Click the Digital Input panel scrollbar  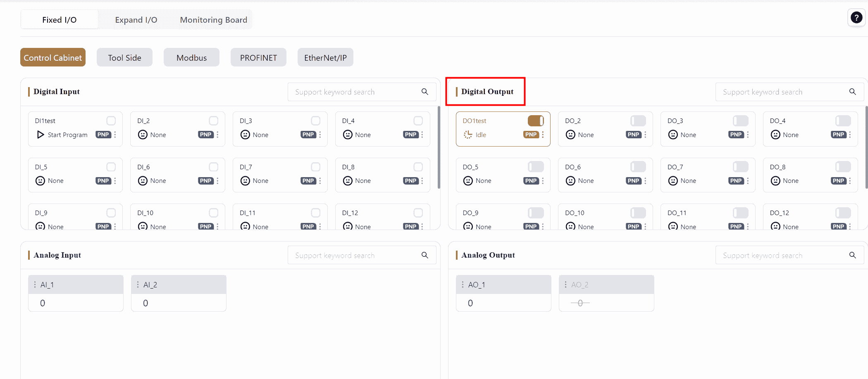pos(439,147)
